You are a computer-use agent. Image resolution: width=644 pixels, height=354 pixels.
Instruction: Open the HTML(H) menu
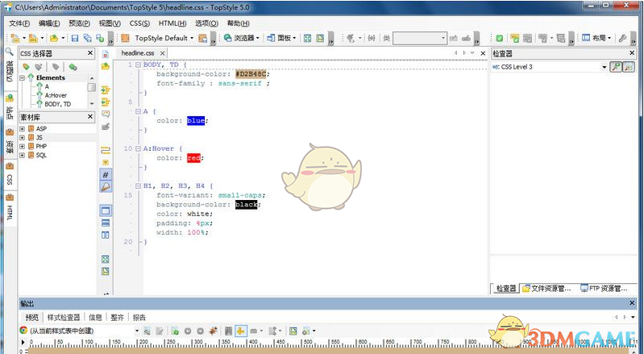point(172,23)
